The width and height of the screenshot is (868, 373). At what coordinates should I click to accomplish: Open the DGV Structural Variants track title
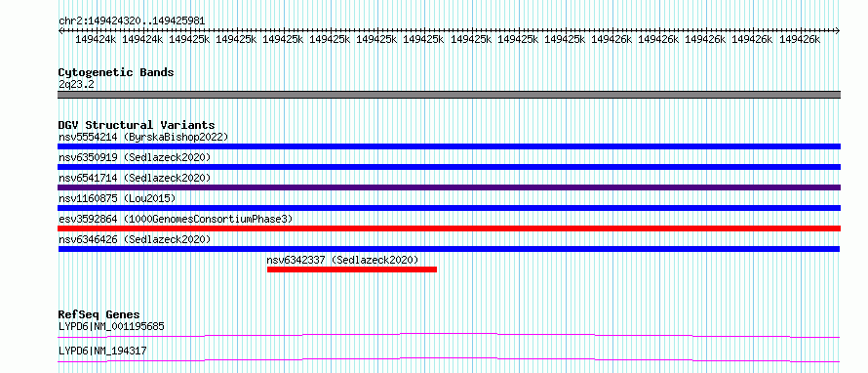pyautogui.click(x=137, y=125)
